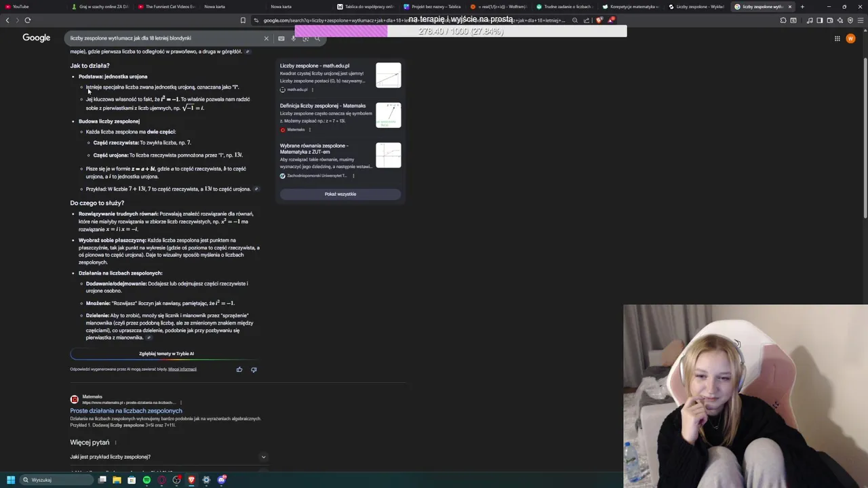The image size is (868, 488).
Task: Open three-dot menu for Matemaks source card
Action: click(310, 129)
